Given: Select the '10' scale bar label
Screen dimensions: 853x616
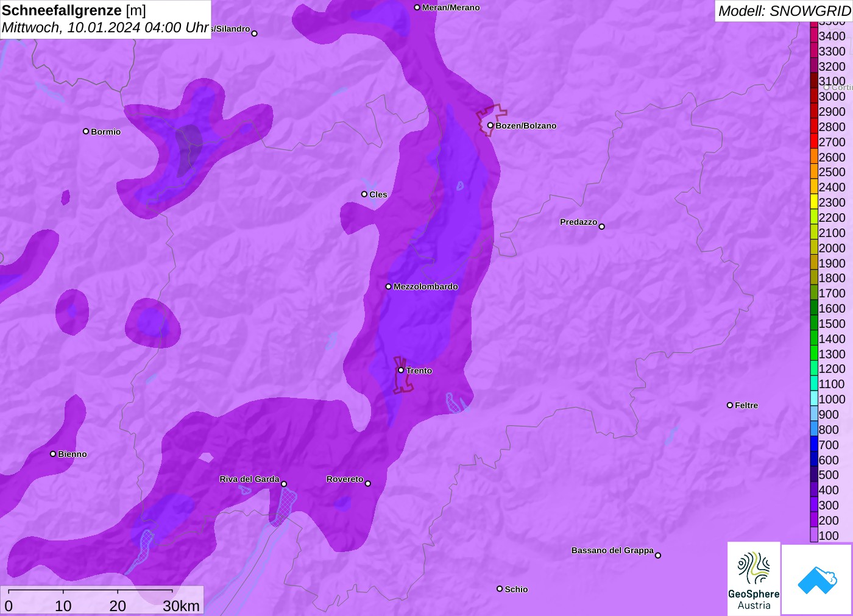Looking at the screenshot, I should (63, 606).
